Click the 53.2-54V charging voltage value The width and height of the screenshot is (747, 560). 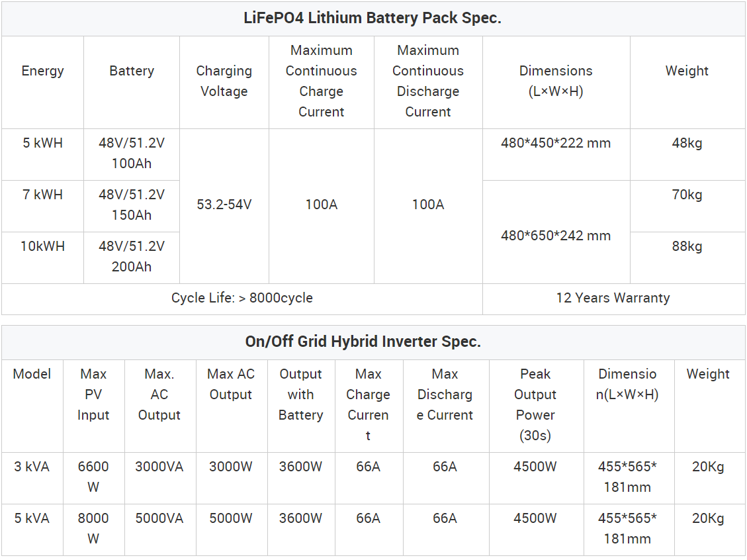[224, 206]
